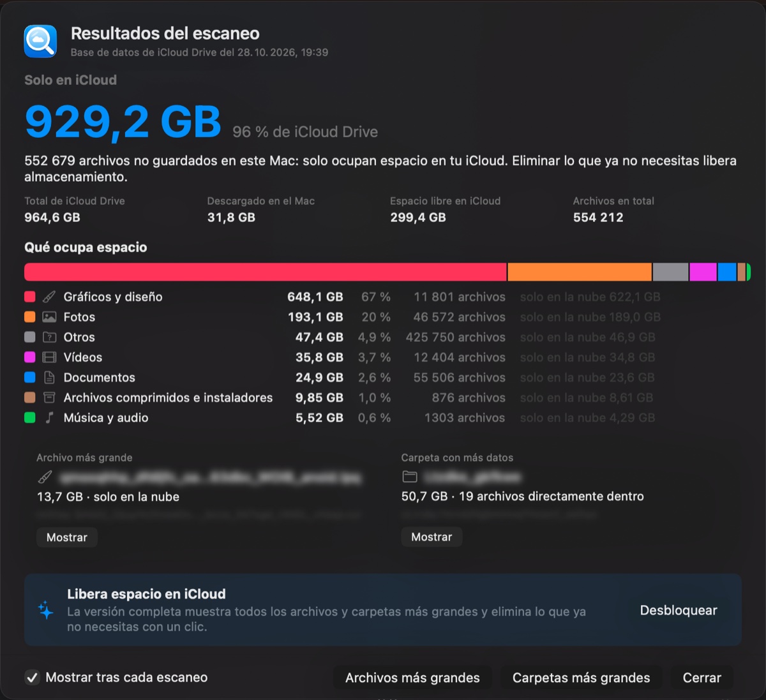Viewport: 766px width, 700px height.
Task: Click the brown Archivos comprimidos color swatch
Action: point(30,398)
